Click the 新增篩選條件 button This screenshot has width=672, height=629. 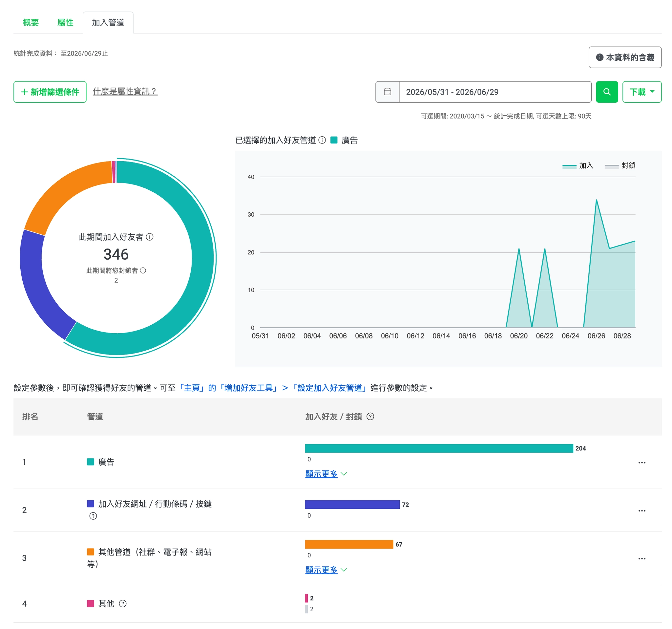click(x=50, y=92)
